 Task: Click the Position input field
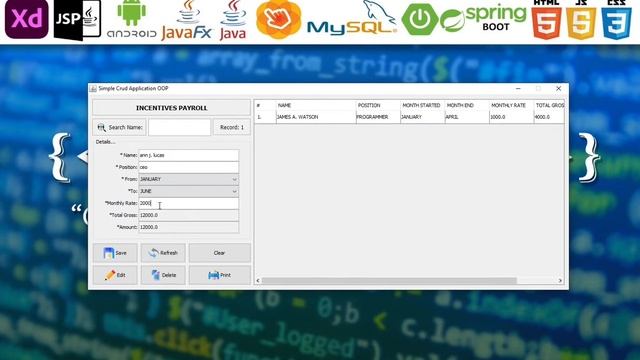pos(189,167)
